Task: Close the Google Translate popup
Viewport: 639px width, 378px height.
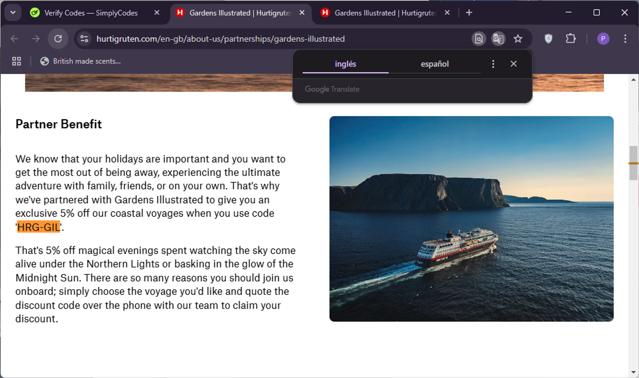Action: click(513, 64)
